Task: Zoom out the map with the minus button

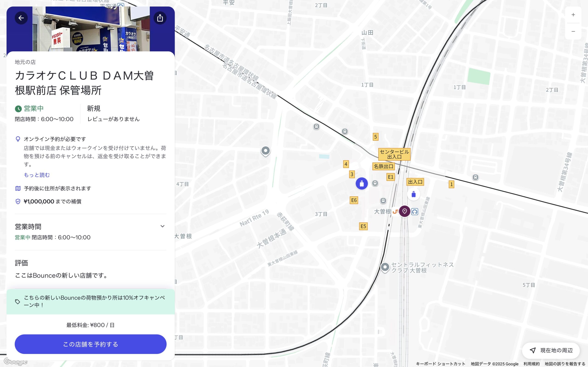Action: (x=573, y=31)
